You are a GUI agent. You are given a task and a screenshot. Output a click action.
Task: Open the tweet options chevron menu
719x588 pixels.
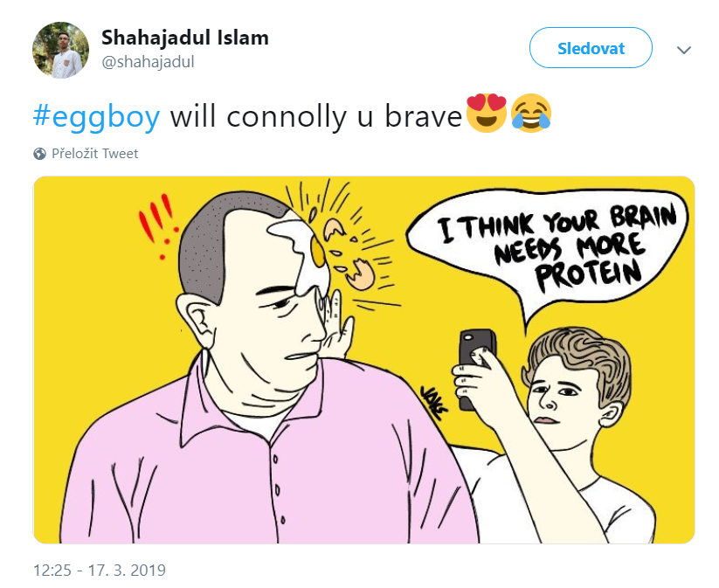[x=684, y=50]
